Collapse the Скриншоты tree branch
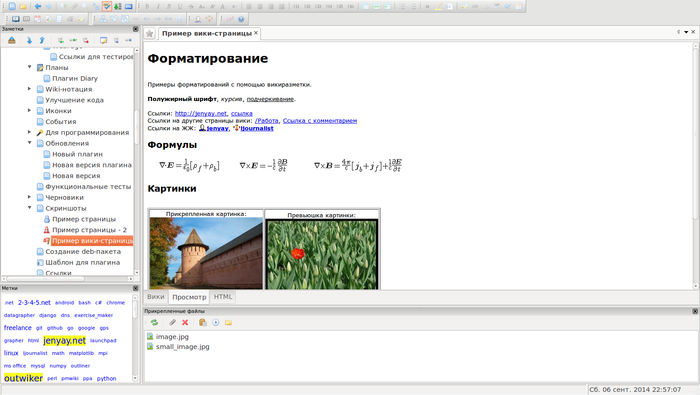The height and width of the screenshot is (395, 700). (x=29, y=208)
